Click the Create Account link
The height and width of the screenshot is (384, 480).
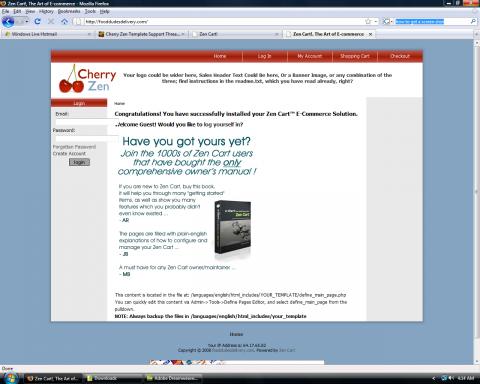pyautogui.click(x=69, y=153)
